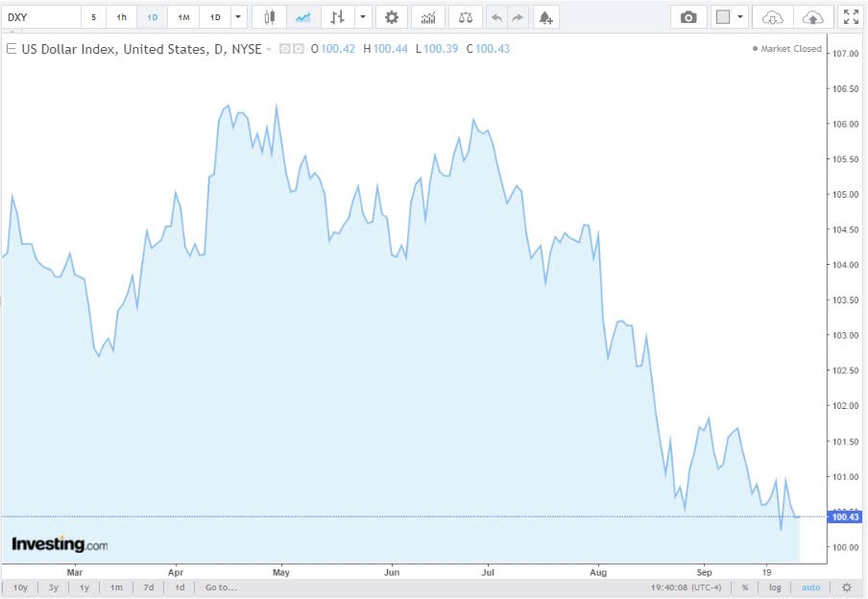Screen dimensions: 868x599
Task: Click the compare symbols scales icon
Action: [x=465, y=17]
